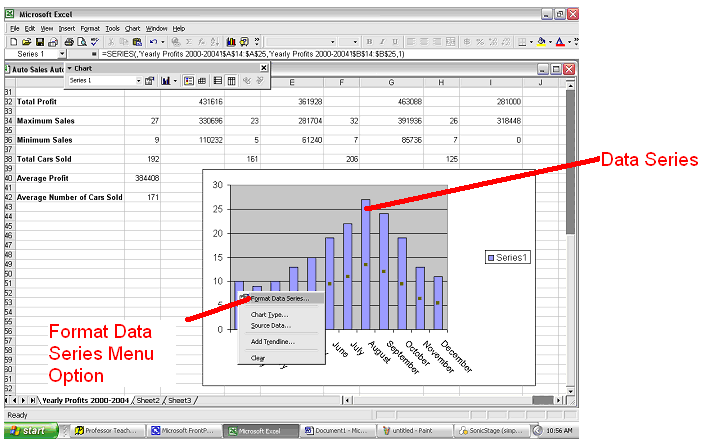Click the Paste icon in the toolbar

click(x=136, y=42)
